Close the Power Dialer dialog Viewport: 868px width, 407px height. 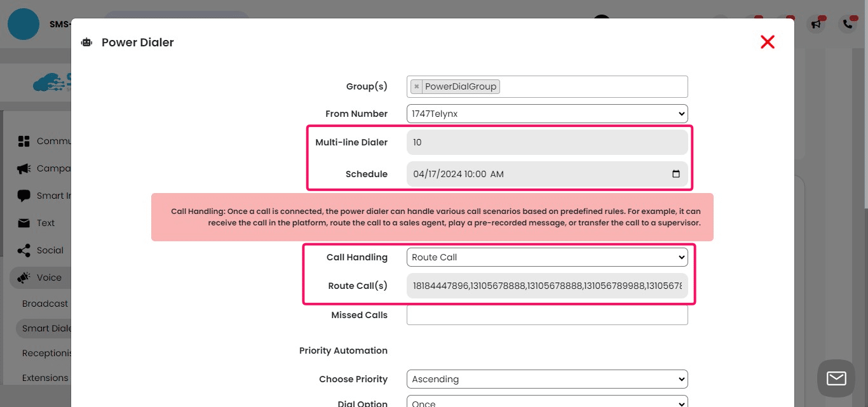point(768,42)
